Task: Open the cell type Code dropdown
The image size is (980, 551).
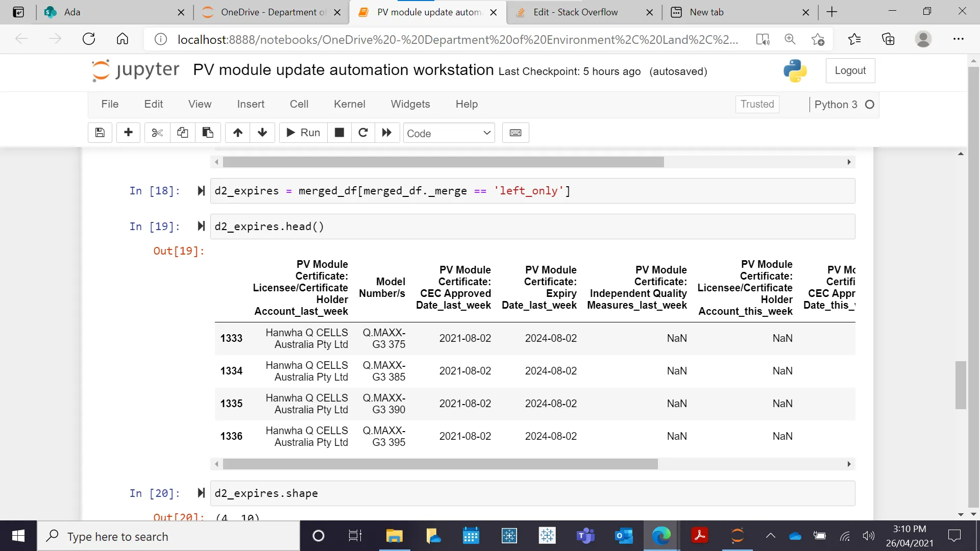Action: pos(449,133)
